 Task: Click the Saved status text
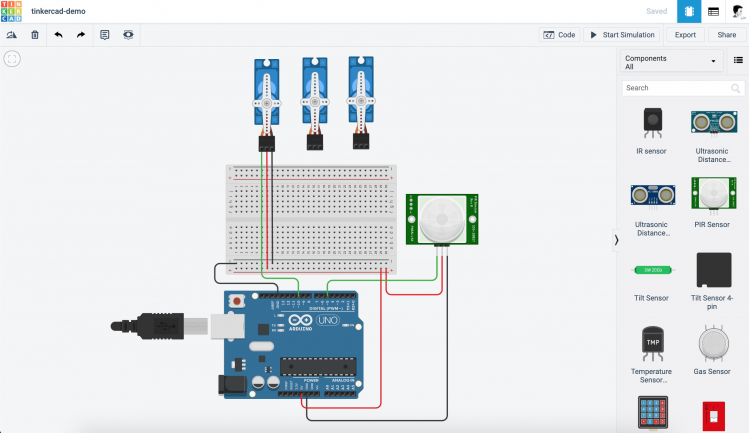click(x=656, y=11)
